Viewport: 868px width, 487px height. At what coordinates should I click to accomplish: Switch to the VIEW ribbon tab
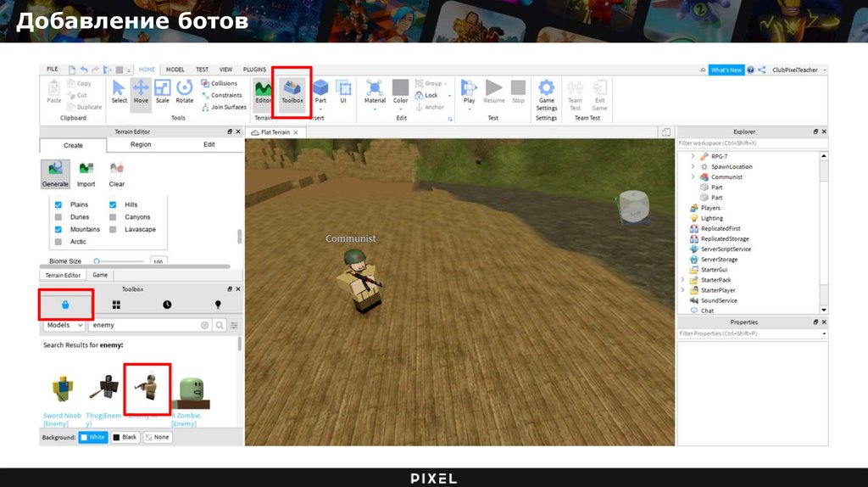click(225, 70)
